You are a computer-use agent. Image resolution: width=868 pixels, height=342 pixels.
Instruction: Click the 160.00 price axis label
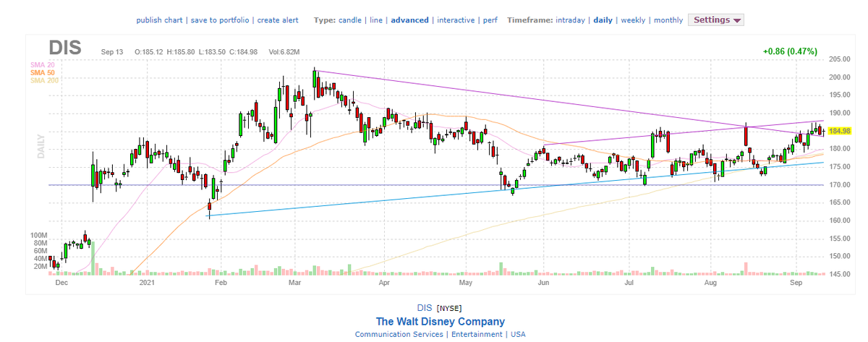(x=840, y=221)
